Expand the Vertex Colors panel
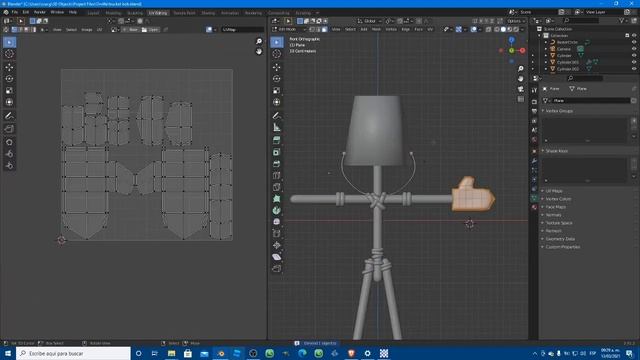 click(558, 199)
